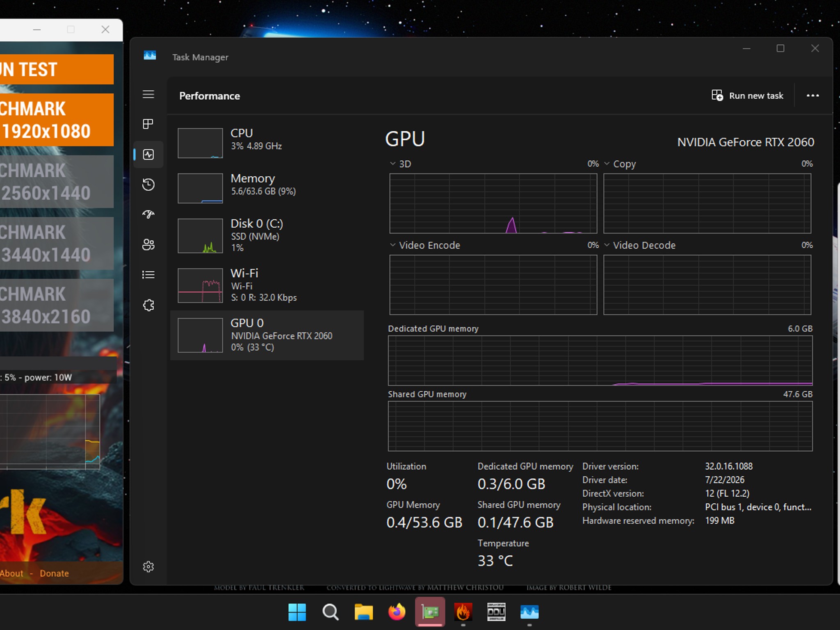Click the Wi-Fi mini graph thumbnail
This screenshot has height=630, width=840.
click(200, 285)
